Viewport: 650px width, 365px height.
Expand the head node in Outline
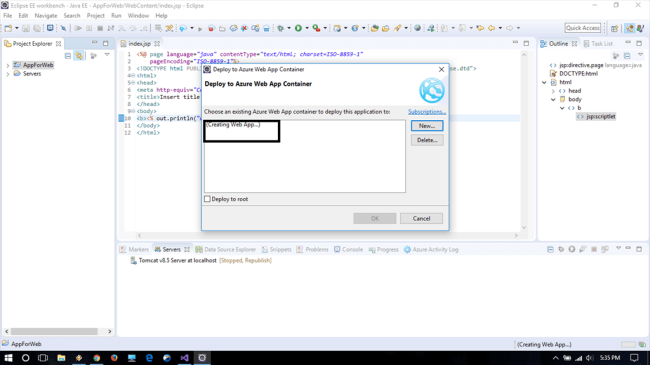pos(553,91)
